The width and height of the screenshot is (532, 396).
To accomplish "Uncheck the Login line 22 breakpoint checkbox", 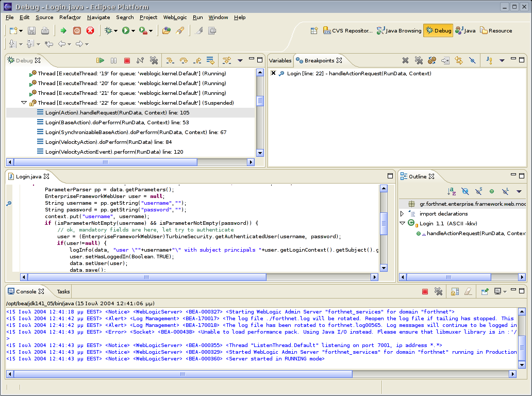I will click(273, 74).
